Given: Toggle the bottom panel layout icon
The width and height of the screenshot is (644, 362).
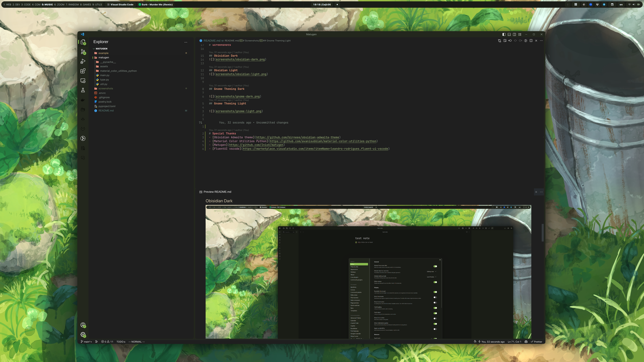Looking at the screenshot, I should pyautogui.click(x=509, y=35).
